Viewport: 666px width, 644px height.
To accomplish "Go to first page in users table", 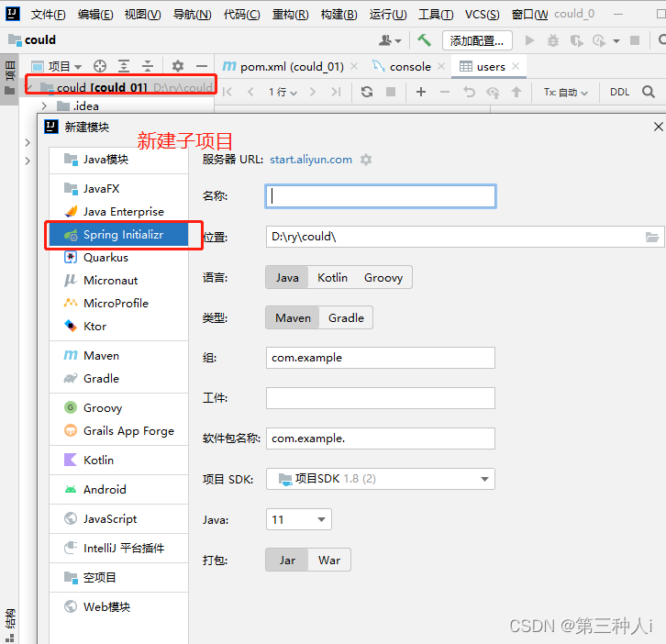I will (x=228, y=92).
